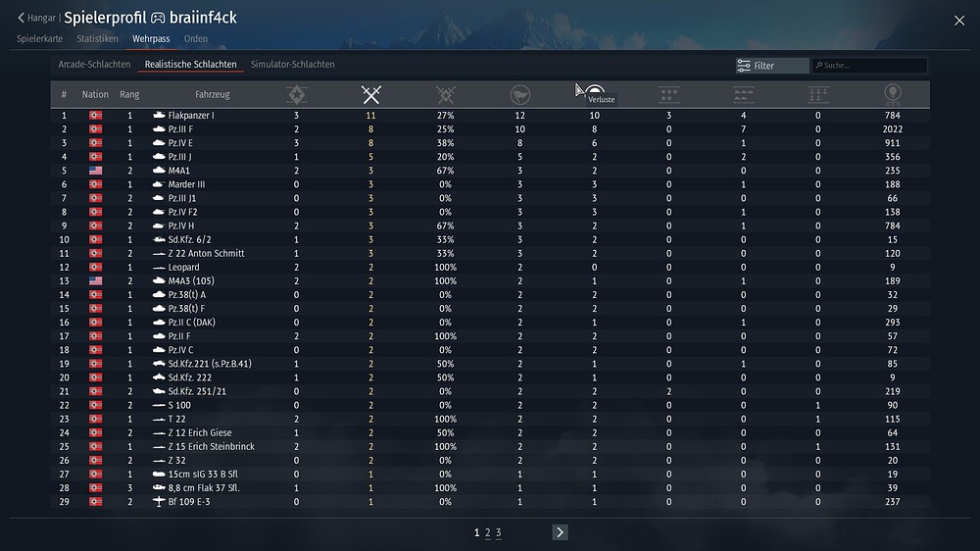
Task: Sort by Verluste (losses) column icon
Action: [x=595, y=92]
